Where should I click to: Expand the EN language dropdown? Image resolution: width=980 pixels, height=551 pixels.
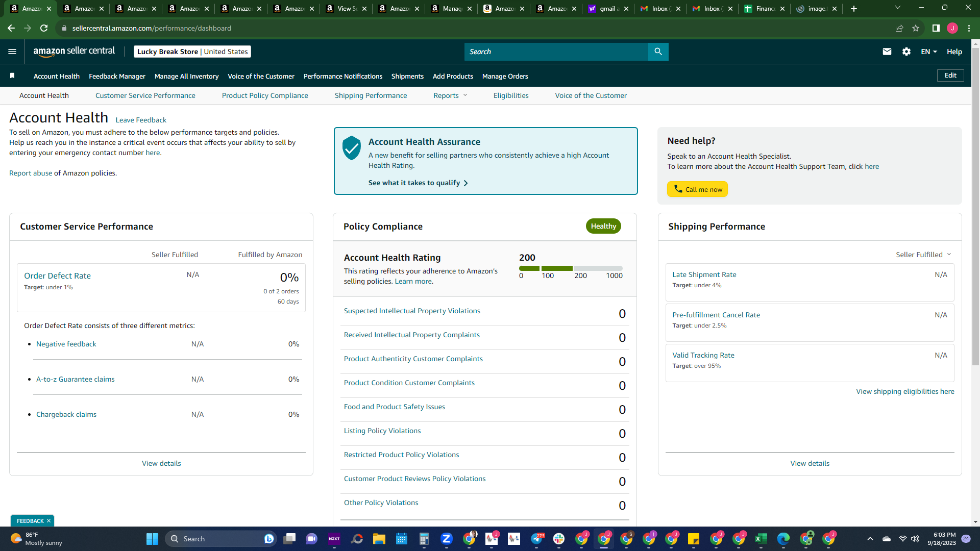coord(929,52)
